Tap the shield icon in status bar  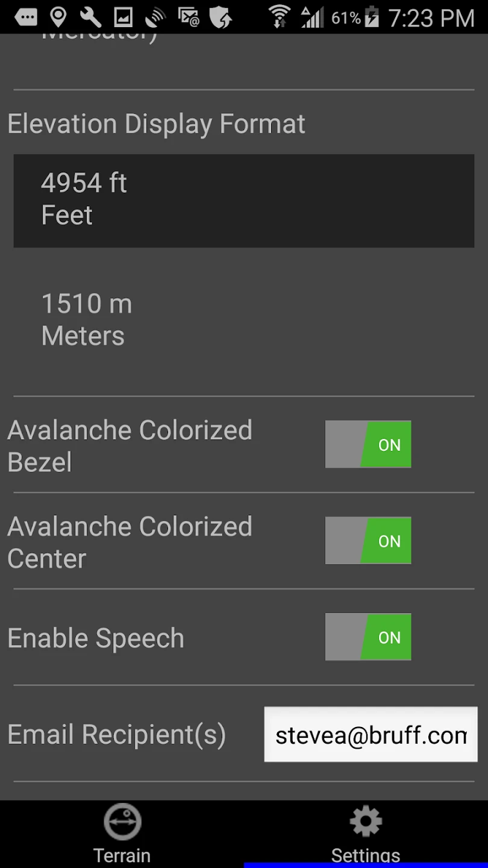(x=221, y=17)
